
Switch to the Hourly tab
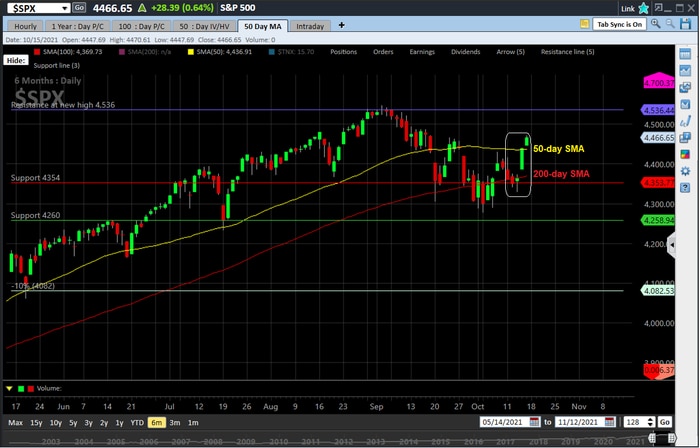[x=25, y=26]
